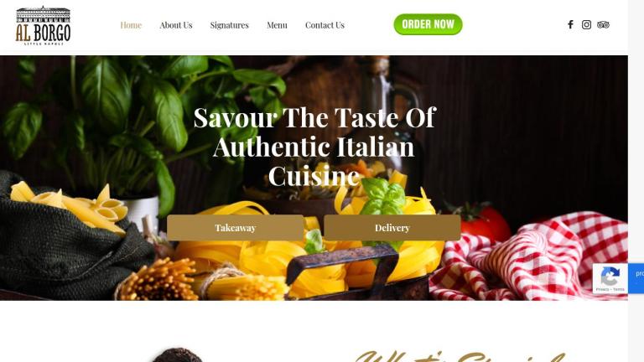Open the Facebook page icon
The width and height of the screenshot is (644, 362).
click(570, 24)
